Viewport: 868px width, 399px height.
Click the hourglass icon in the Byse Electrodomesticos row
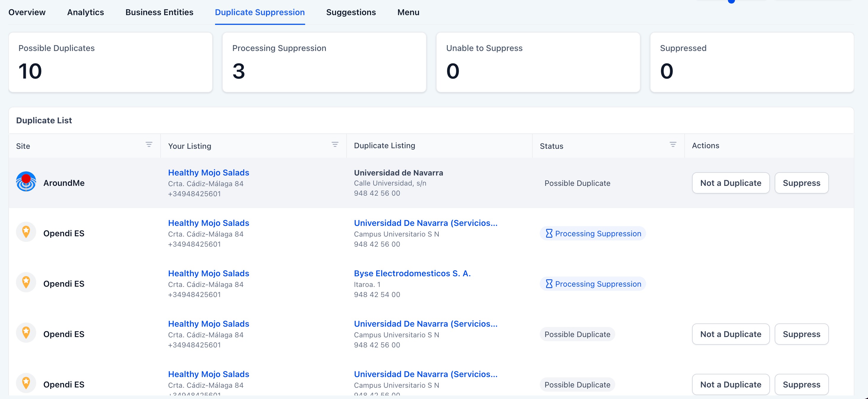[549, 284]
